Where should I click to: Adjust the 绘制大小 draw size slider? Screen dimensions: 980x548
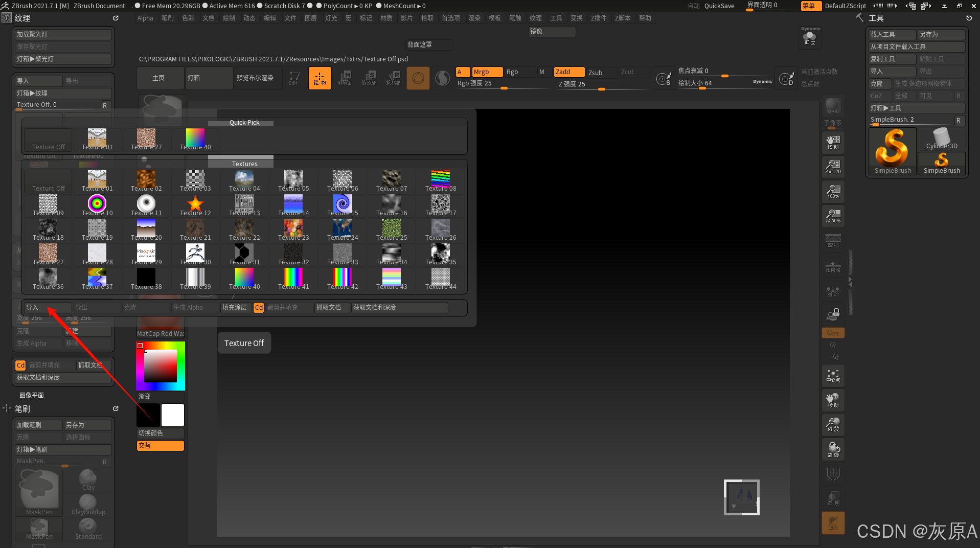(725, 83)
